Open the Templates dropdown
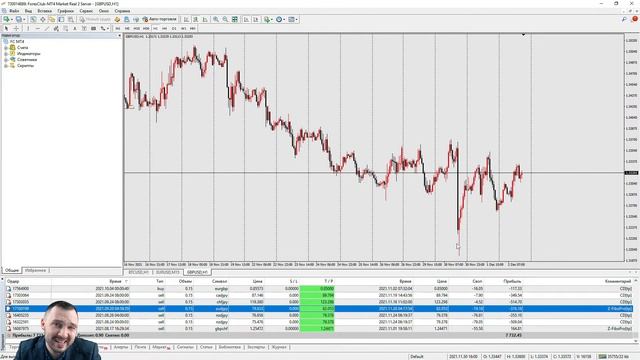This screenshot has width=640, height=360. pos(293,19)
